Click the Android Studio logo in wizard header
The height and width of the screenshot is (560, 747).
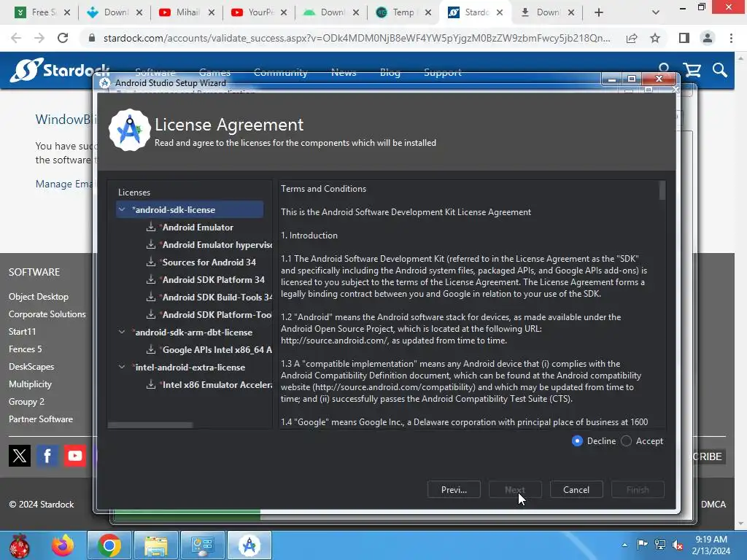pyautogui.click(x=129, y=130)
